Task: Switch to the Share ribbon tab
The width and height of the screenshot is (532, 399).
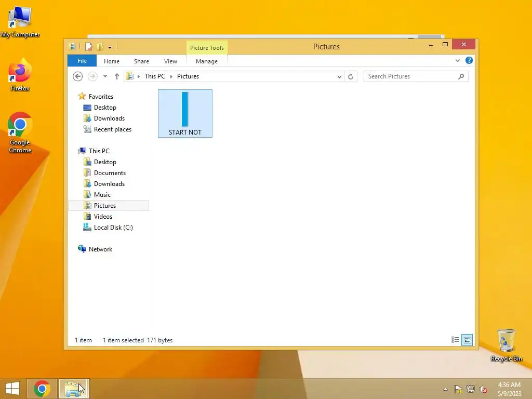Action: pos(141,61)
